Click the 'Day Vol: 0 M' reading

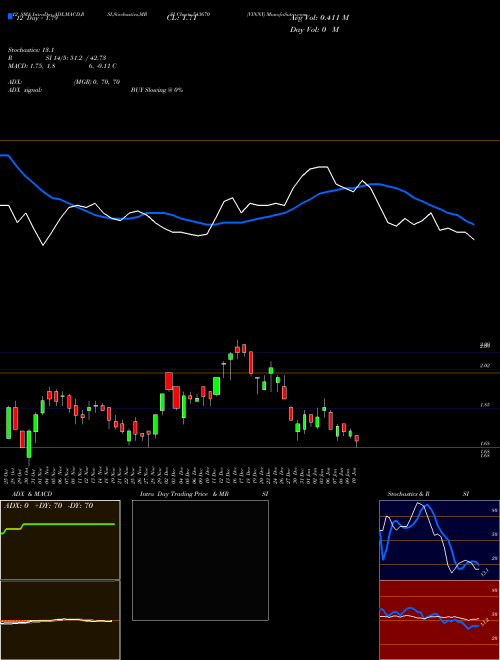[314, 30]
